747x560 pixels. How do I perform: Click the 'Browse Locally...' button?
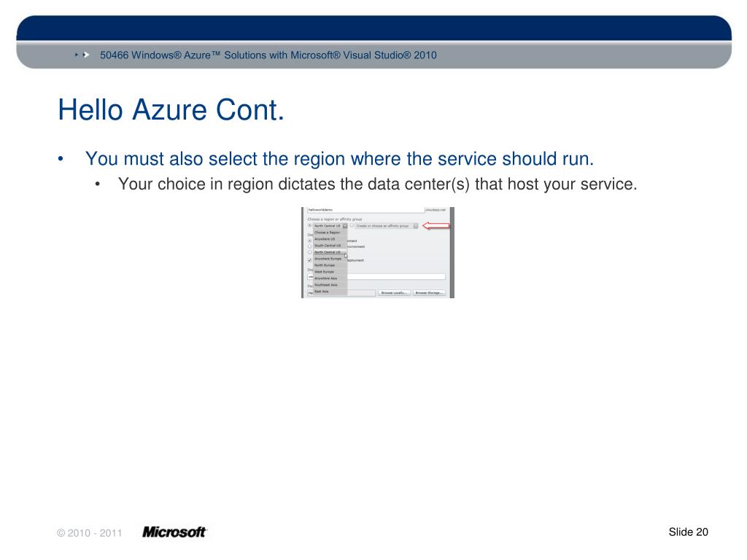(394, 293)
